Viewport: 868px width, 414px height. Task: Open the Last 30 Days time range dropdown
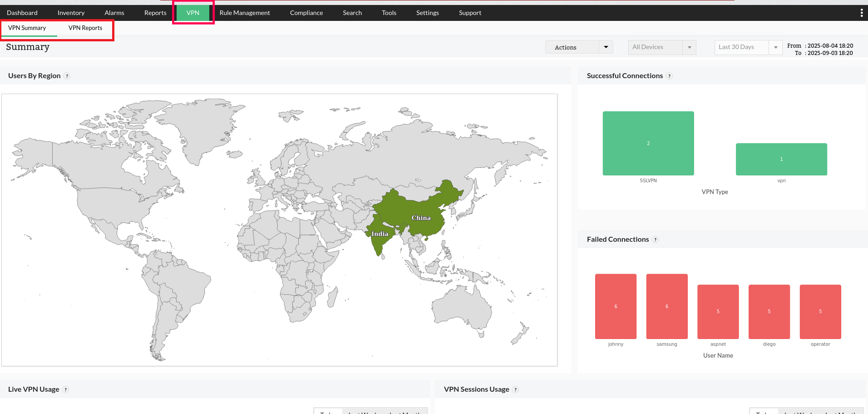[748, 47]
